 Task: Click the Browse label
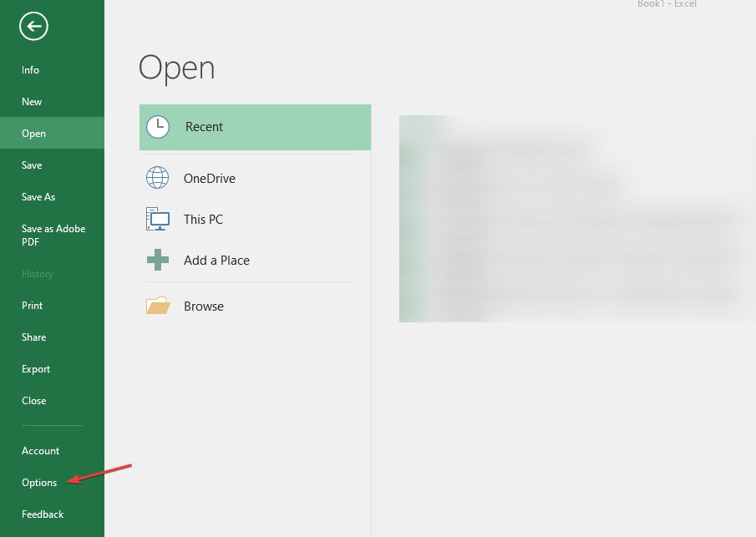click(204, 306)
